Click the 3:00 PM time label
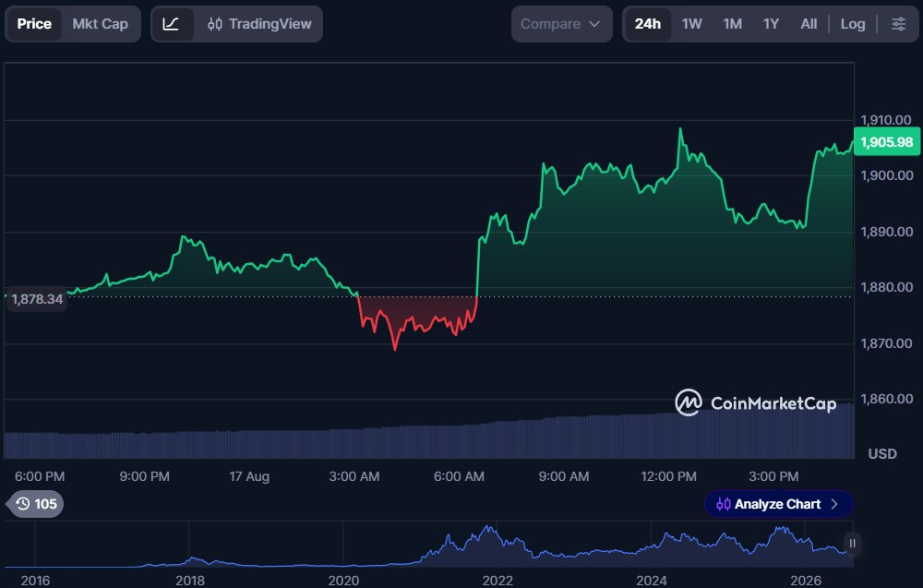Viewport: 923px width, 588px height. pos(773,476)
